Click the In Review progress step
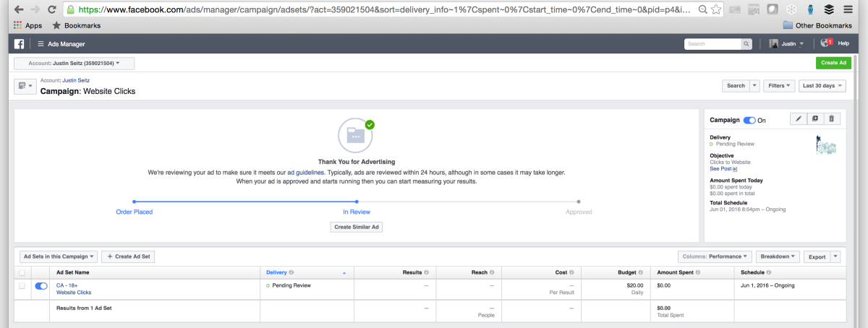The width and height of the screenshot is (868, 328). [357, 212]
